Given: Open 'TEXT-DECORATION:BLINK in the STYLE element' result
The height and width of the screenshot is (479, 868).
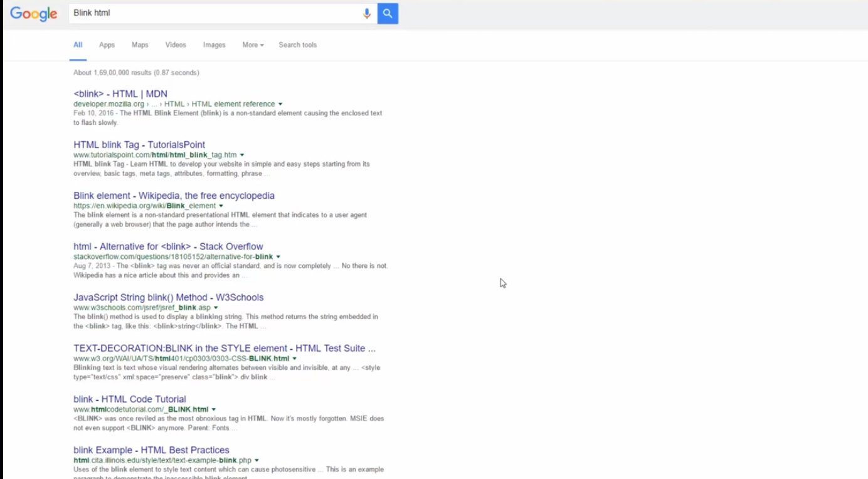Looking at the screenshot, I should tap(225, 348).
